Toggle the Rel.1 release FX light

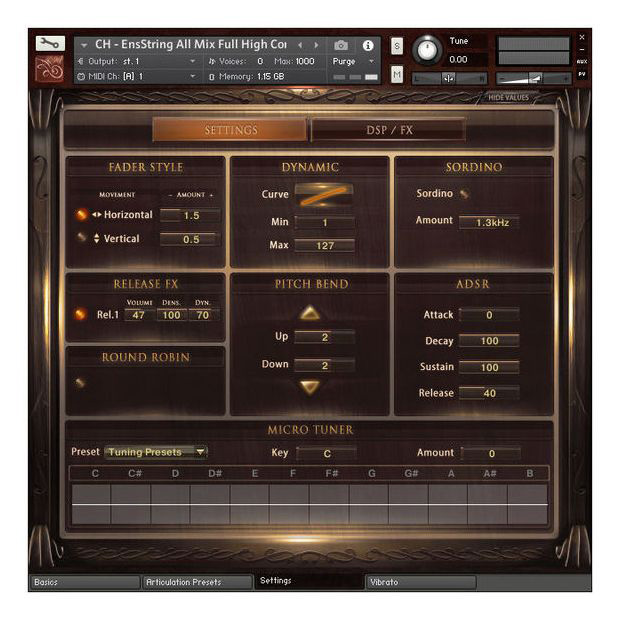tap(80, 314)
